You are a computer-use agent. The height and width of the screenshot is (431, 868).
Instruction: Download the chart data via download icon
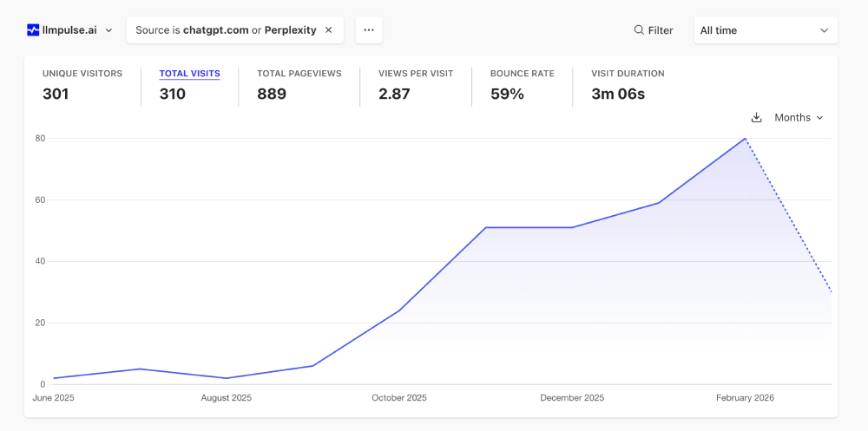click(x=756, y=118)
